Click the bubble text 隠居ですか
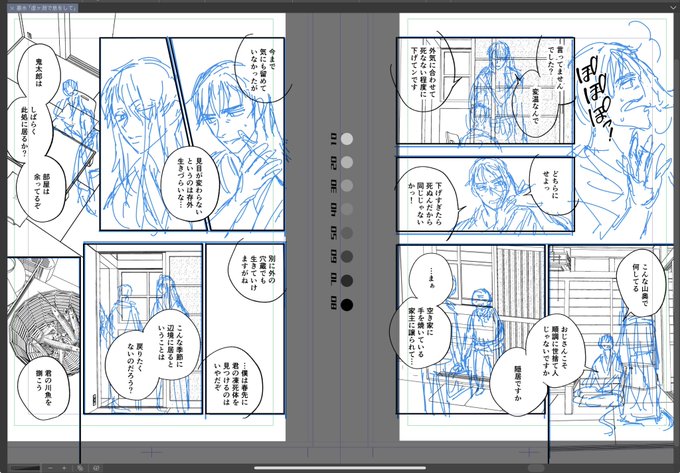Viewport: 680px width, 473px height. point(517,386)
